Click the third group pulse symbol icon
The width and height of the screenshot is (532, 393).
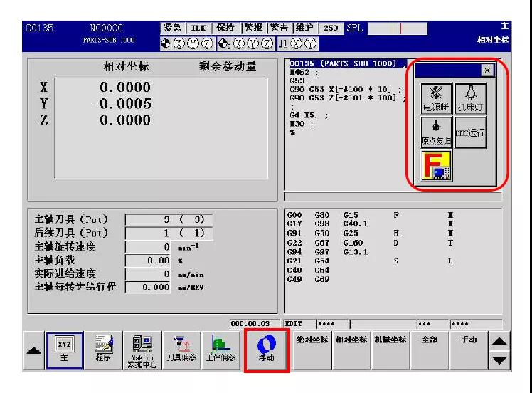click(x=283, y=43)
